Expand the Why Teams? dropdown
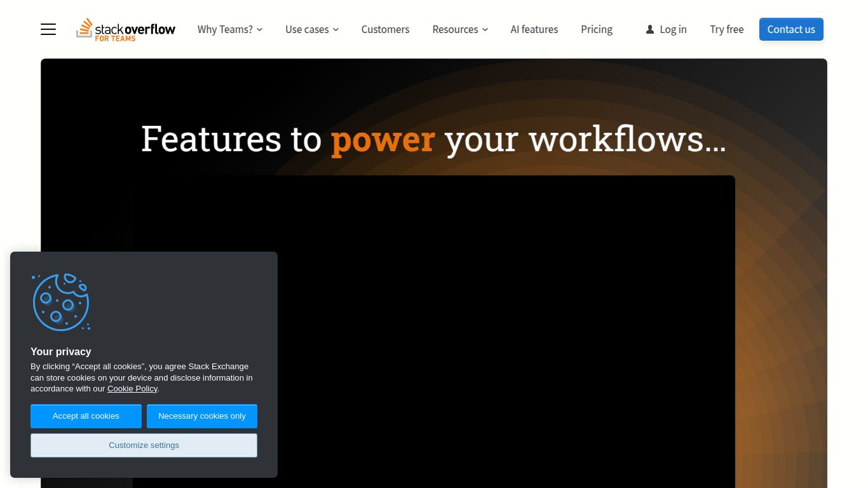The image size is (868, 488). pyautogui.click(x=226, y=29)
